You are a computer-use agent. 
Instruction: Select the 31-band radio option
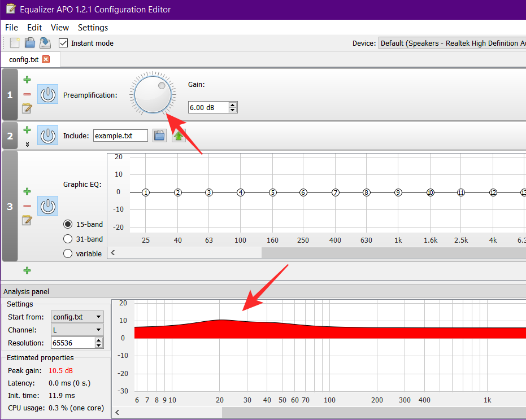coord(68,239)
